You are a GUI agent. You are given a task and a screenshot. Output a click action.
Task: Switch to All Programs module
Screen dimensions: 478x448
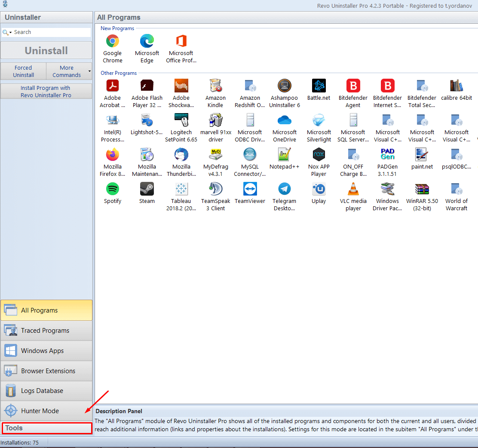[46, 310]
